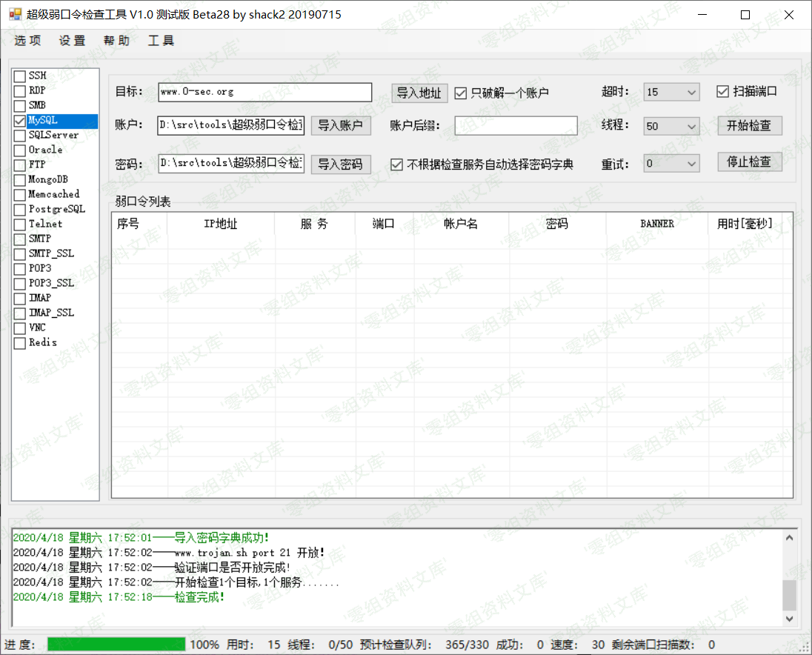Toggle 只破解一个账户 option
The image size is (812, 655).
point(461,93)
